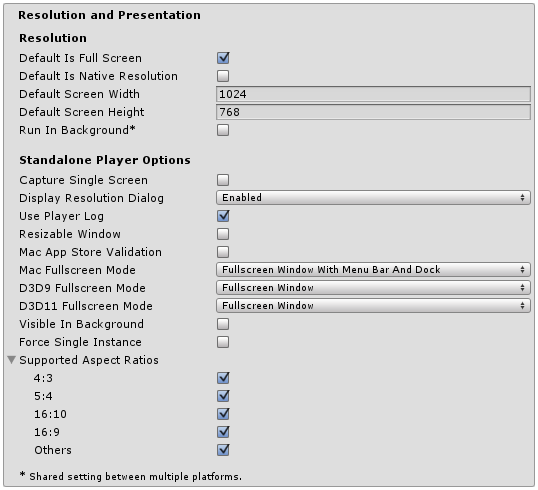Collapse Supported Aspect Ratios section
Image resolution: width=538 pixels, height=490 pixels.
coord(12,360)
